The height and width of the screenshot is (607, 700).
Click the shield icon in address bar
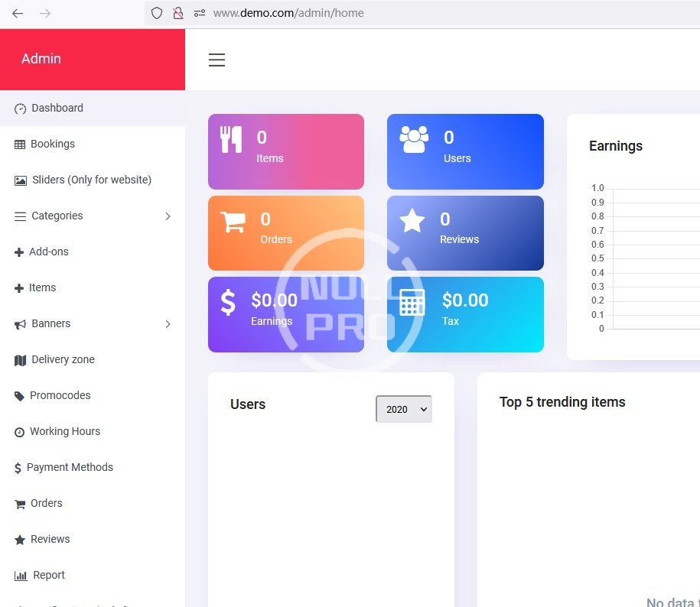click(x=157, y=13)
